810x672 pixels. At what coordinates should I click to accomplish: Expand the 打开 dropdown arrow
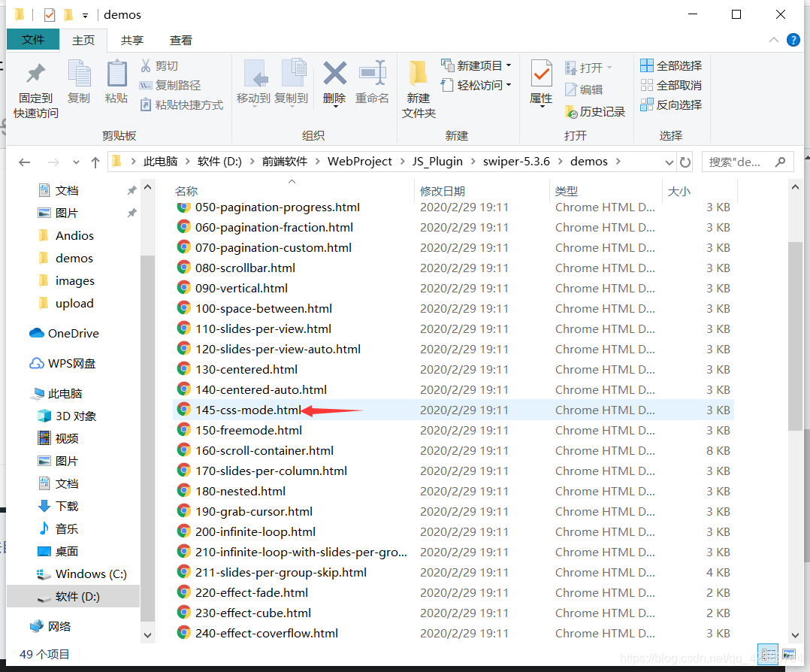click(609, 68)
